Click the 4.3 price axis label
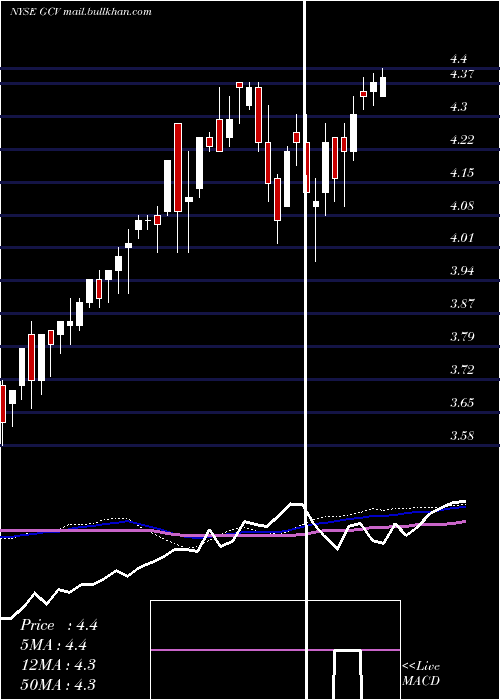500x700 pixels. (x=458, y=107)
